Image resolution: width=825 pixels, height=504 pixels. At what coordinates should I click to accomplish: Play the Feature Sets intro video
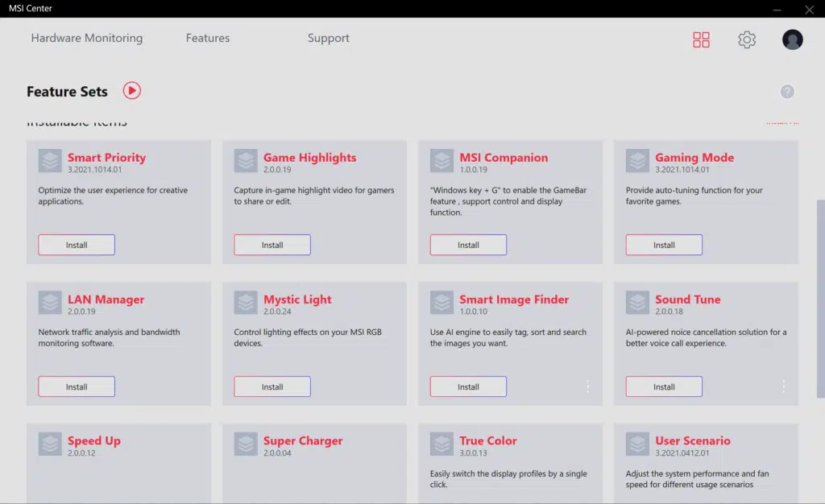pos(131,90)
